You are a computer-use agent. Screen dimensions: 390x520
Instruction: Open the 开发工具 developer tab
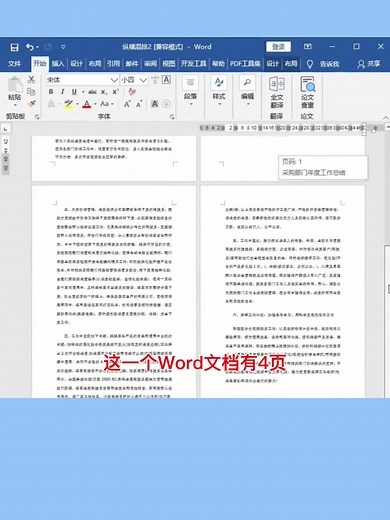point(193,64)
